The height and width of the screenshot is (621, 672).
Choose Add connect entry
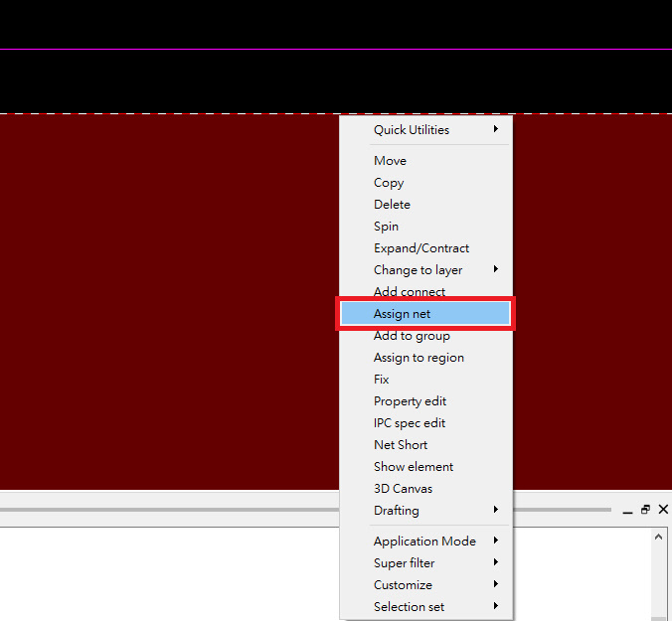[425, 291]
